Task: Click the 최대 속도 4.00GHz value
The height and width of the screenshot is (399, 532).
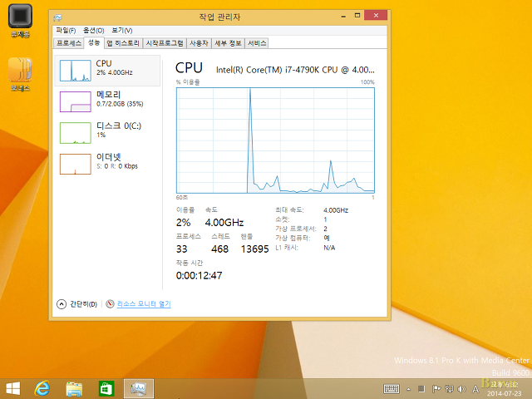Action: 336,210
